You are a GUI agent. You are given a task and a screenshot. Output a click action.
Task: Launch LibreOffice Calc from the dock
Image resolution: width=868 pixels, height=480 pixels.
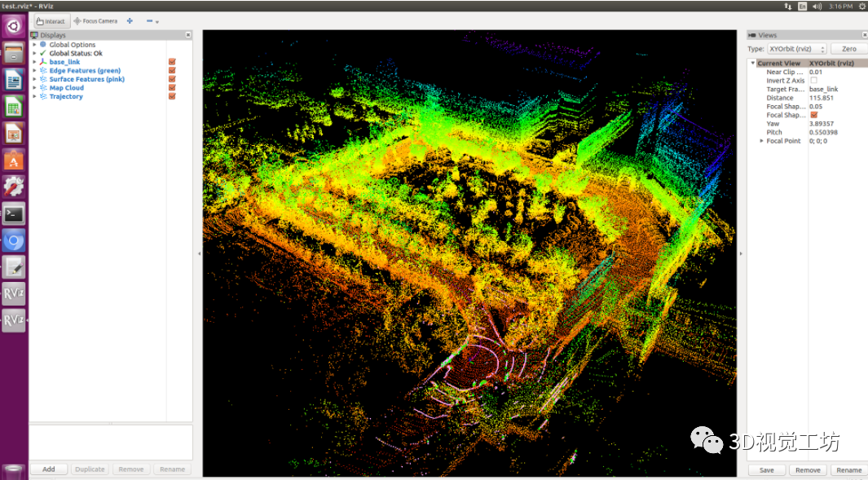(x=13, y=107)
